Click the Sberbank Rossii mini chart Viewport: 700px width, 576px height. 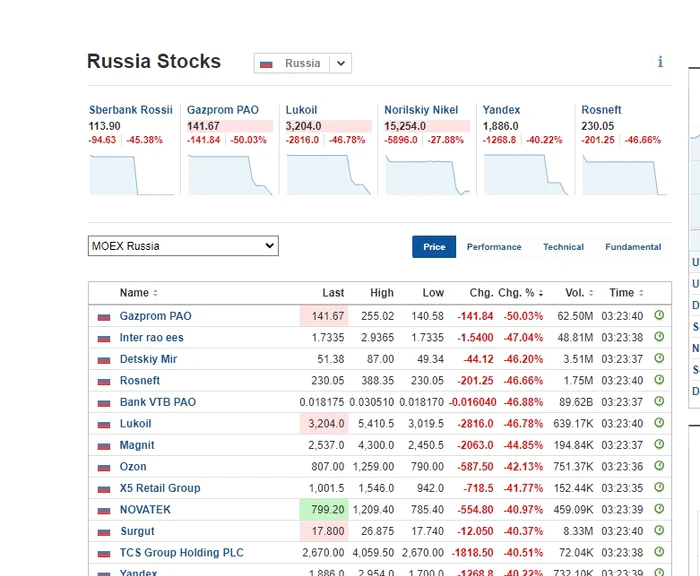tap(132, 175)
